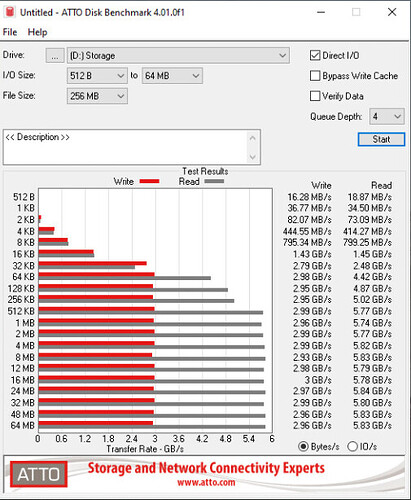Viewport: 411px width, 500px height.
Task: Click the 4 KB write value 444.55 MB/s
Action: click(x=307, y=231)
